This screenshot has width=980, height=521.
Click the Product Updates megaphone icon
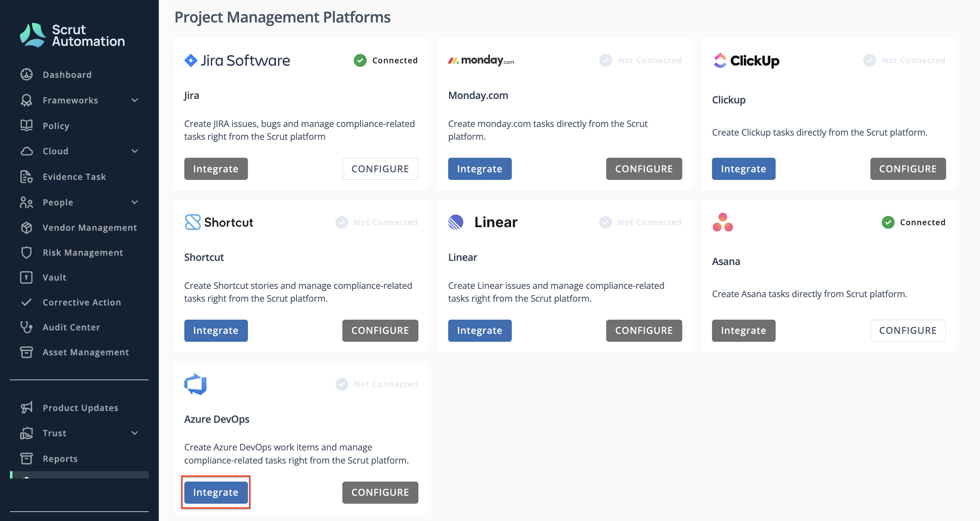pyautogui.click(x=26, y=408)
